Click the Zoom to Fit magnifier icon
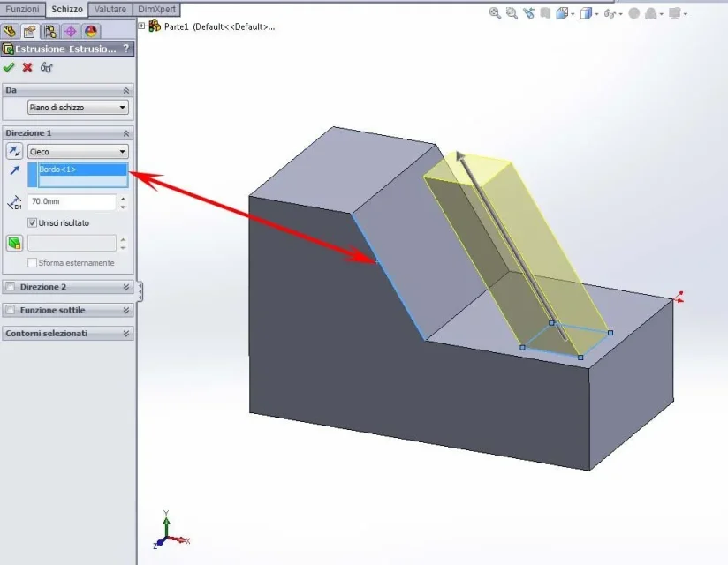Viewport: 728px width, 565px height. [495, 13]
